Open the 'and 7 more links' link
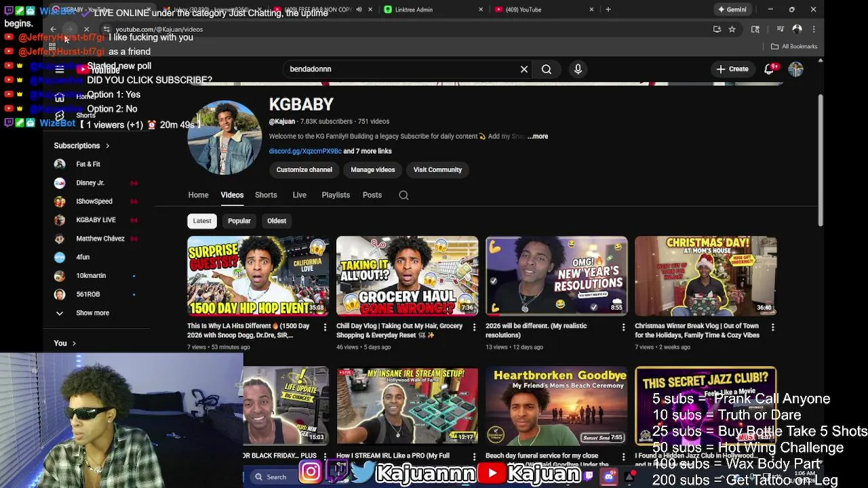 [368, 151]
